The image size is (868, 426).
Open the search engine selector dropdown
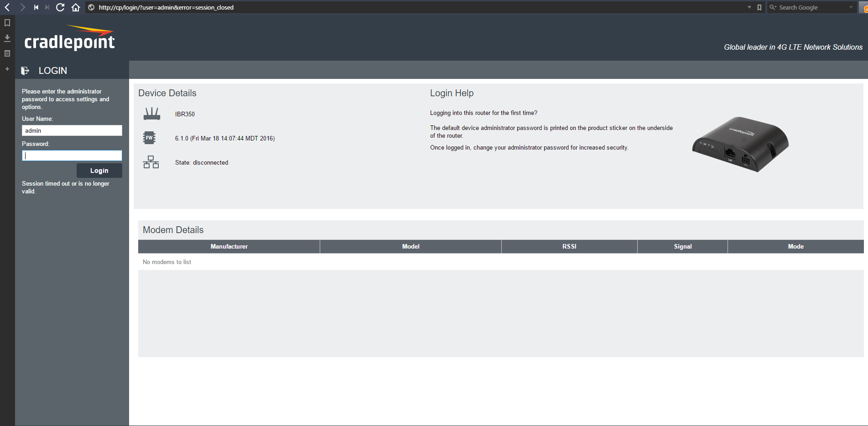click(x=773, y=7)
